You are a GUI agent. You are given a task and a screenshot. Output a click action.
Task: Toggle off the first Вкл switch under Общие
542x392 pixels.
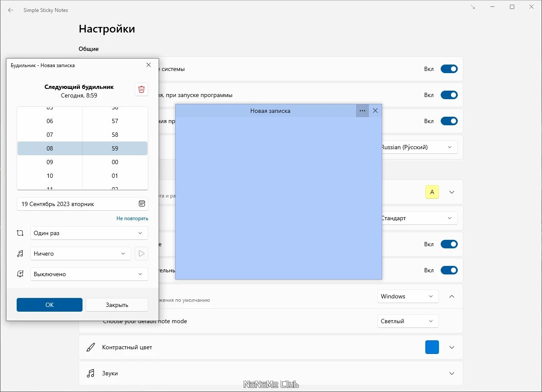[449, 69]
